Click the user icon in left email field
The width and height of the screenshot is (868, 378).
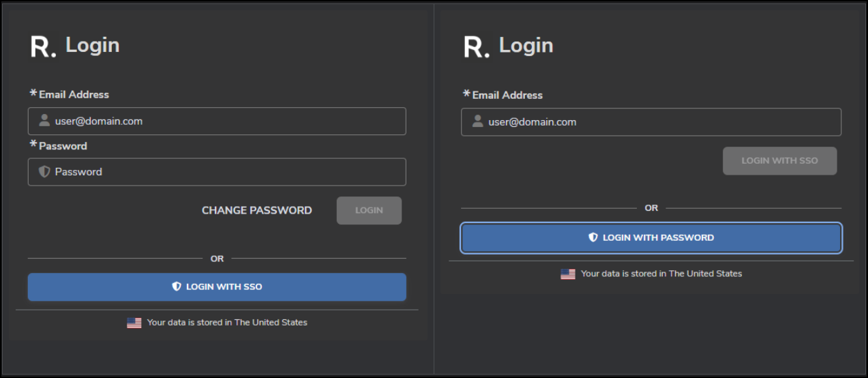pos(44,121)
